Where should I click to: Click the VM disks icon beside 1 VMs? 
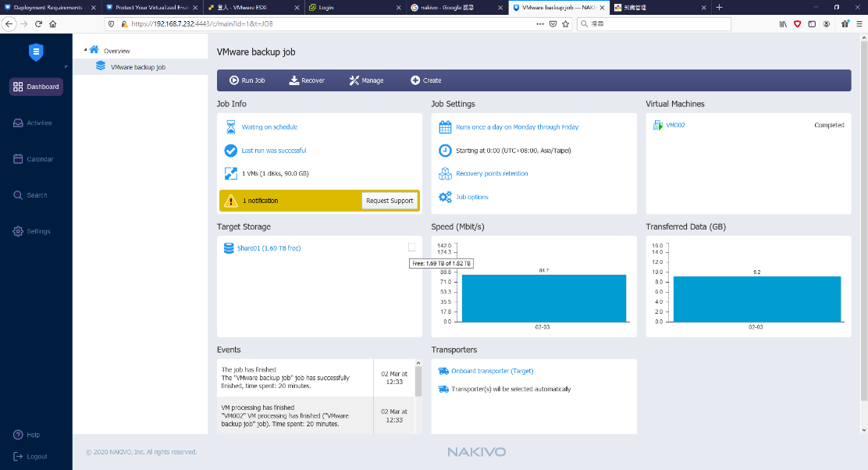tap(231, 173)
